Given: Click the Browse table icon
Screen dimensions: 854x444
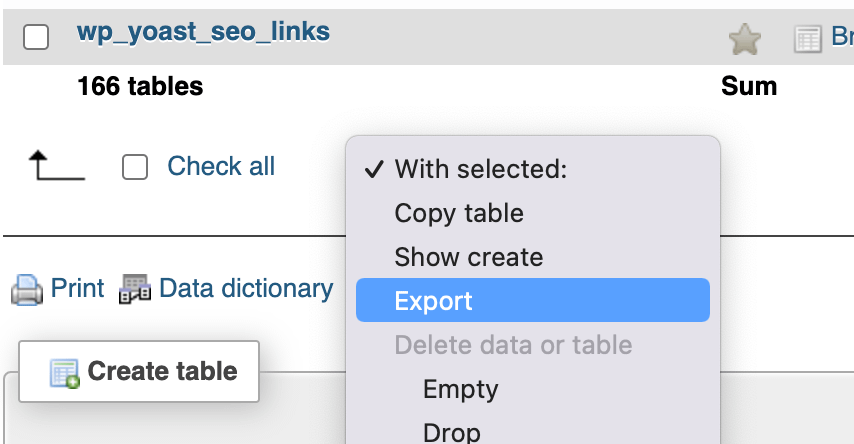Looking at the screenshot, I should pos(807,39).
